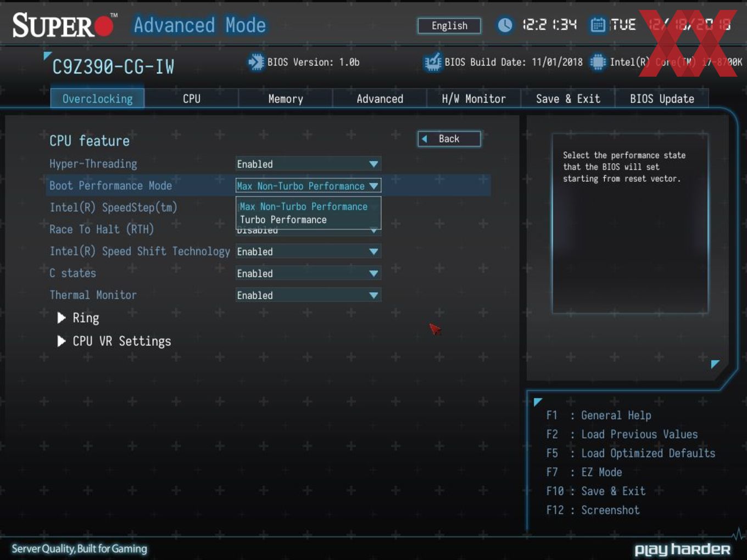
Task: Click the help description text panel
Action: point(630,223)
